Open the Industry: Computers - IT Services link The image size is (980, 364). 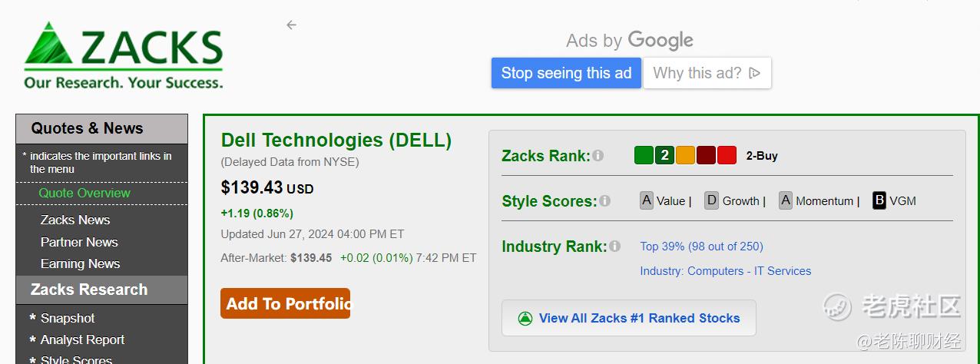725,270
